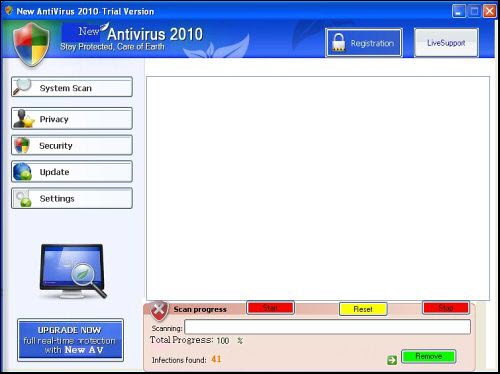Go to the Update section
This screenshot has width=500, height=374.
(x=72, y=172)
